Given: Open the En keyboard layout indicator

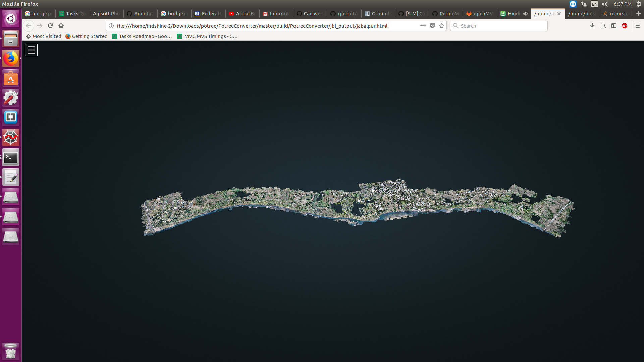Looking at the screenshot, I should [x=594, y=4].
